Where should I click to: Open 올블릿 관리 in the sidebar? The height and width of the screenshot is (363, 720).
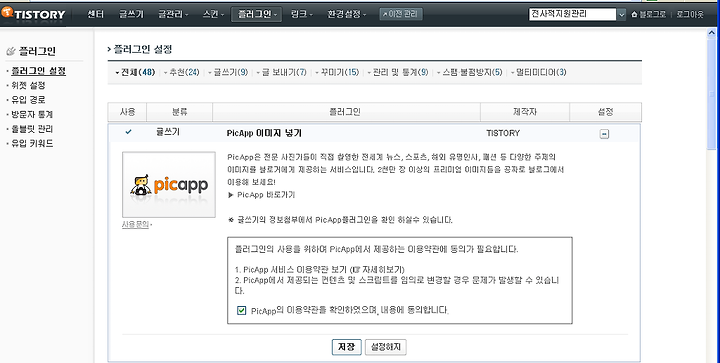coord(32,129)
